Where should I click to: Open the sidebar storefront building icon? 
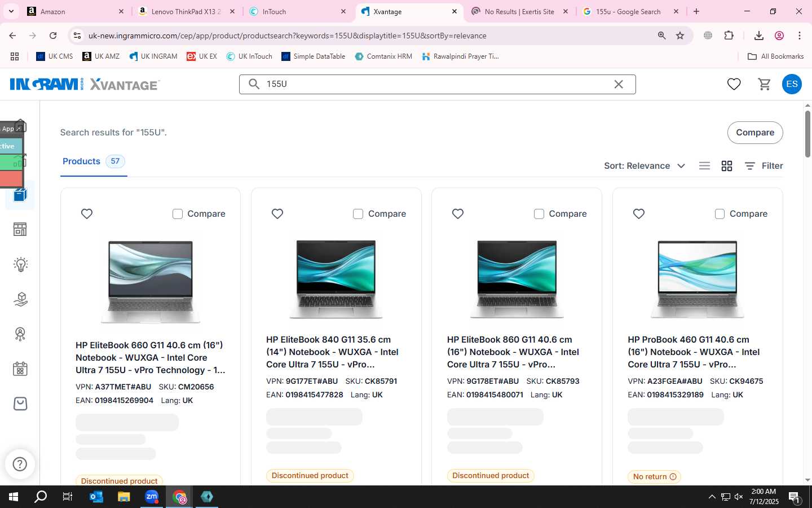20,229
